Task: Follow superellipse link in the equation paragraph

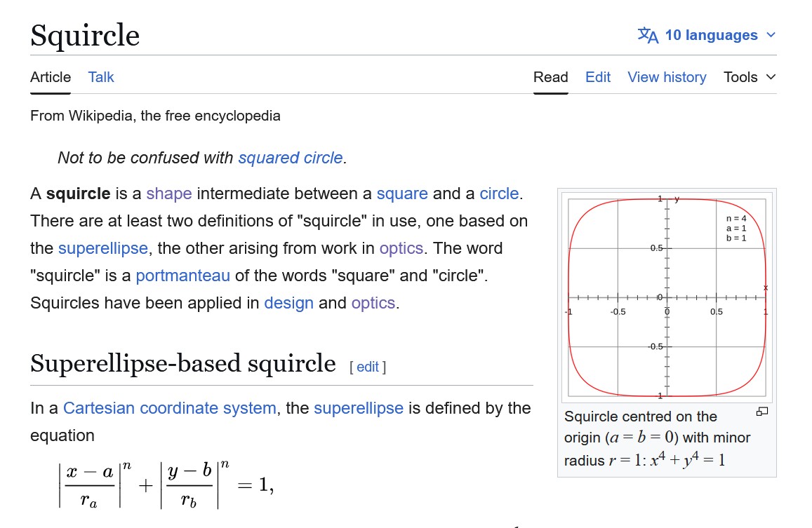Action: pos(359,408)
